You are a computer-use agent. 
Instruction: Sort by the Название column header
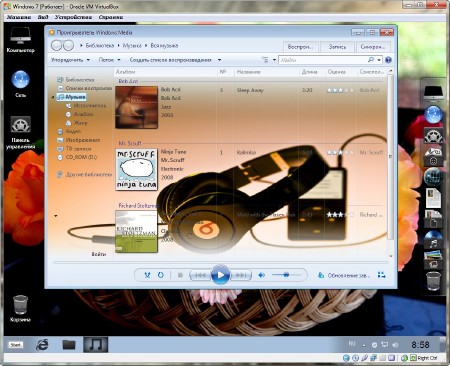coord(266,72)
